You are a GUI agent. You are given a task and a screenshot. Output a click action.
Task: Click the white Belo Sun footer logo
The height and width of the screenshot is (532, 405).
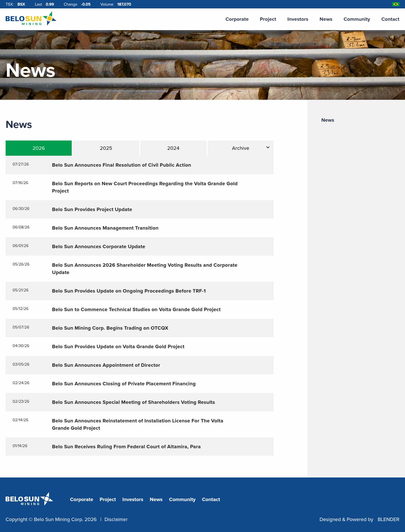tap(29, 499)
